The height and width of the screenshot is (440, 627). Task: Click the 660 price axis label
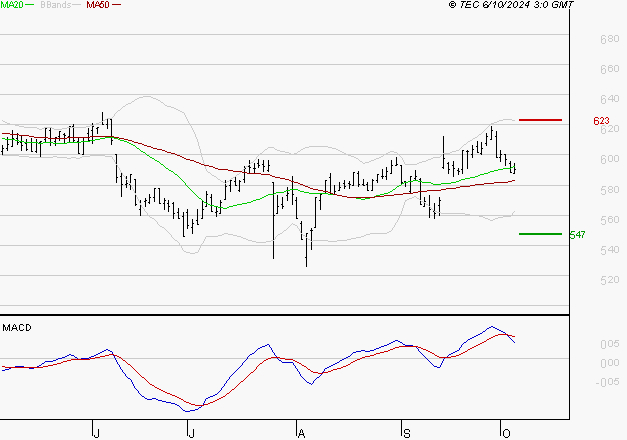click(x=609, y=69)
